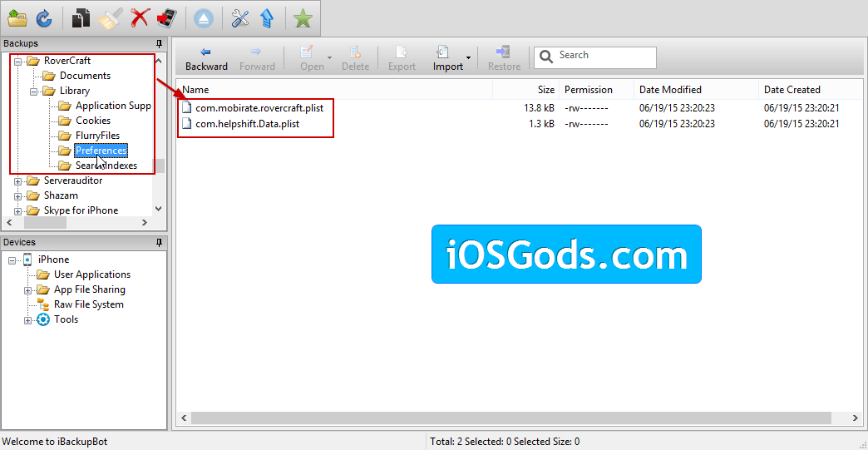868x450 pixels.
Task: Select Raw File System in Devices
Action: (x=88, y=304)
